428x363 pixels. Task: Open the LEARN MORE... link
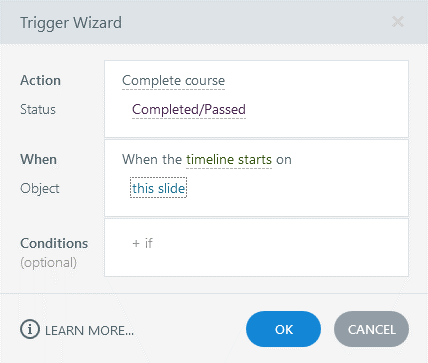pos(89,331)
